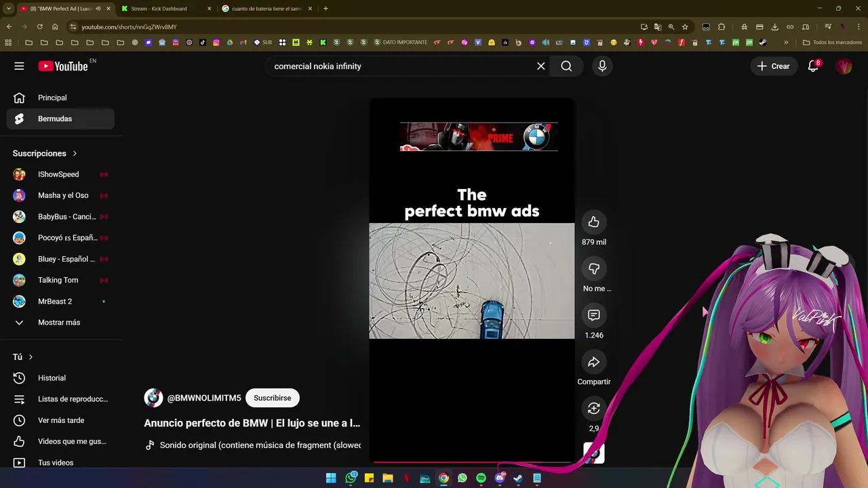Go back in the browser
The height and width of the screenshot is (488, 868).
[x=9, y=26]
